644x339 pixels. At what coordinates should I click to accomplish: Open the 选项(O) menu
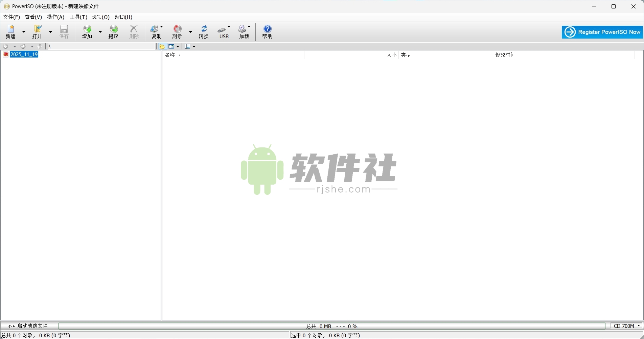[100, 17]
